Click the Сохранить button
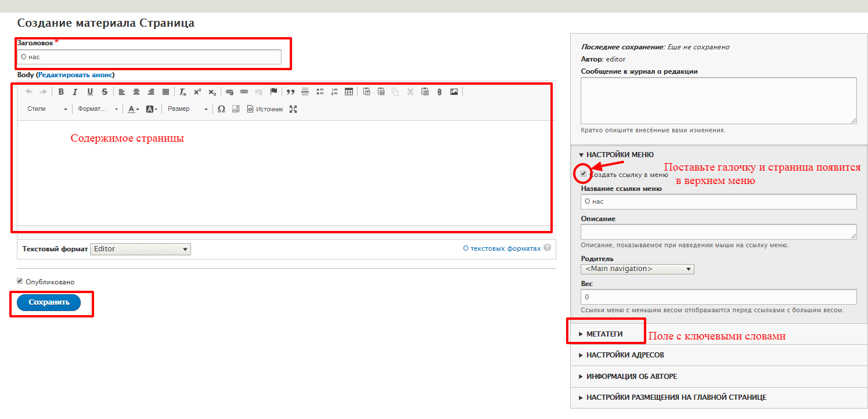The width and height of the screenshot is (868, 419). pyautogui.click(x=49, y=302)
